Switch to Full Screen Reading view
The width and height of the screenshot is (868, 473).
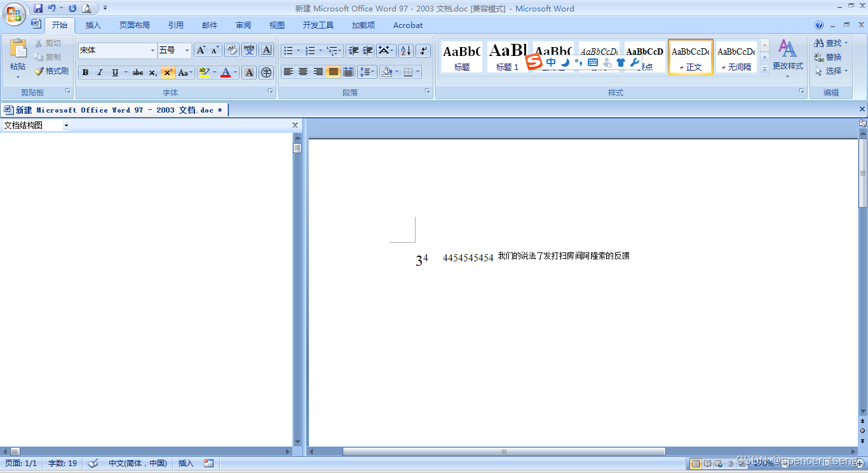coord(707,463)
